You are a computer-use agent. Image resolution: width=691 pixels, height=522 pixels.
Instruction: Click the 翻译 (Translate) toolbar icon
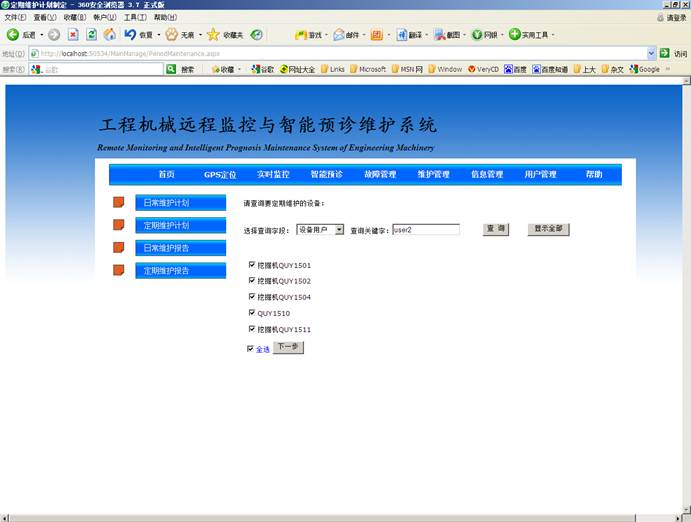point(401,35)
